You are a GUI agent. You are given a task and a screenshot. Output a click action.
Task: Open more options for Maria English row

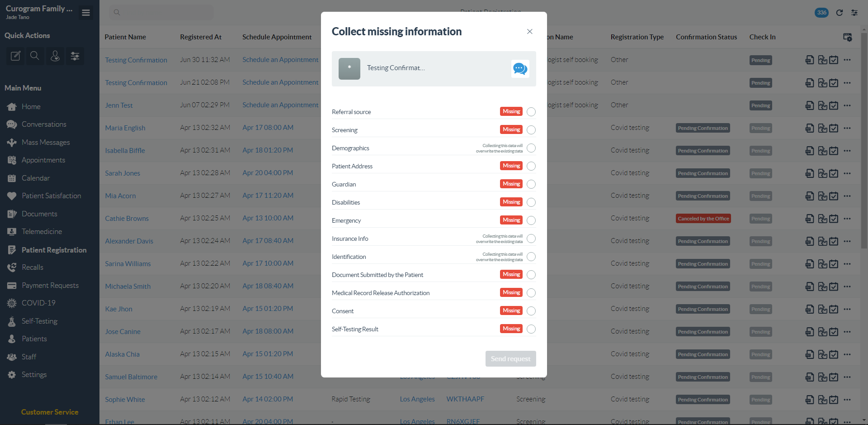(x=847, y=128)
